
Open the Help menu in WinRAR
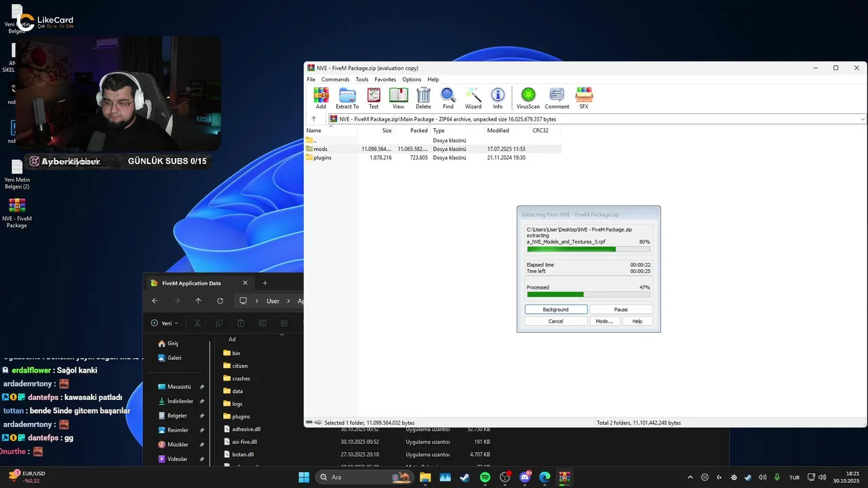(x=433, y=79)
